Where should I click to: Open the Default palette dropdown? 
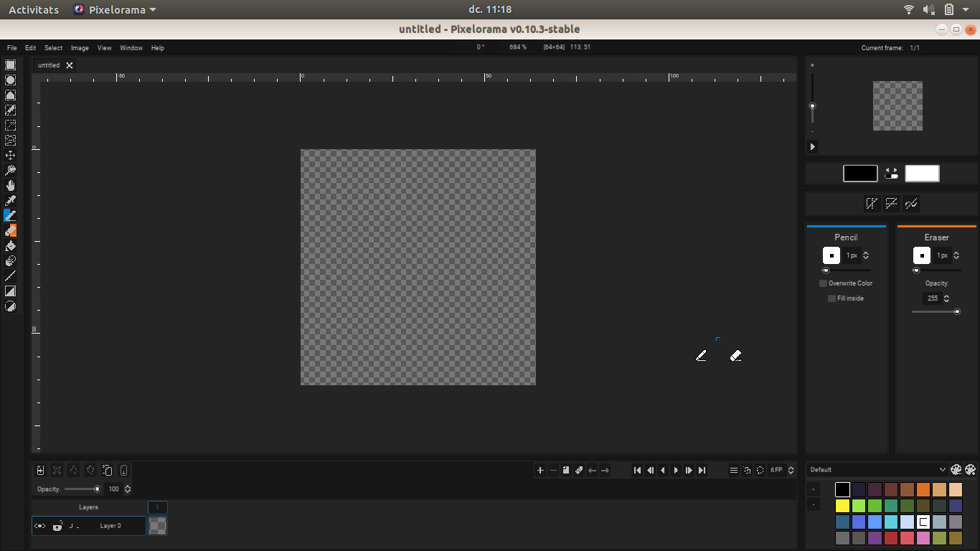pos(877,469)
